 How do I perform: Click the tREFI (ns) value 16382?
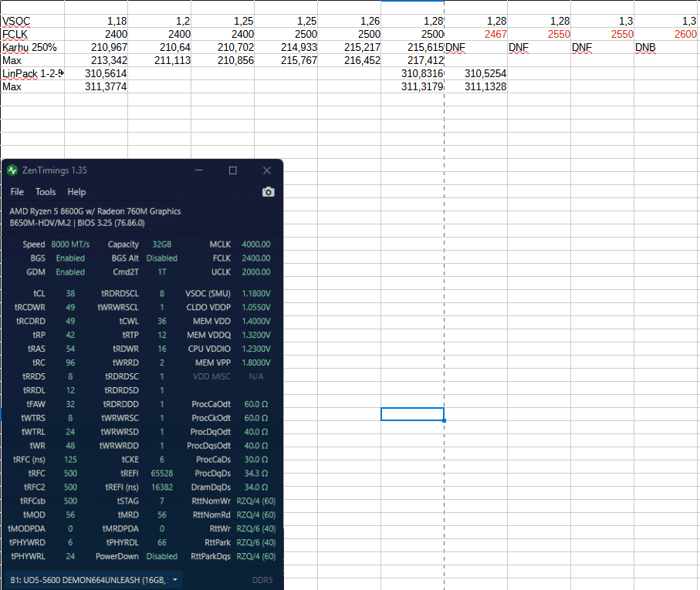(x=161, y=487)
